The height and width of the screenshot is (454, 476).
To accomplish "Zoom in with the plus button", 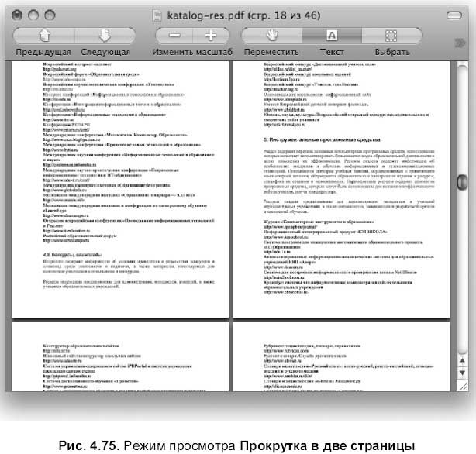I will click(210, 36).
